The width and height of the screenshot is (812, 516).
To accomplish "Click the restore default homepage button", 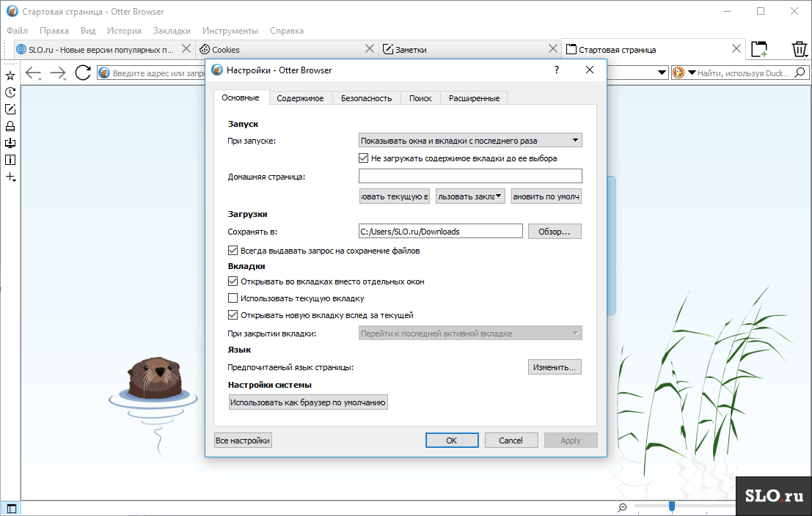I will (546, 196).
